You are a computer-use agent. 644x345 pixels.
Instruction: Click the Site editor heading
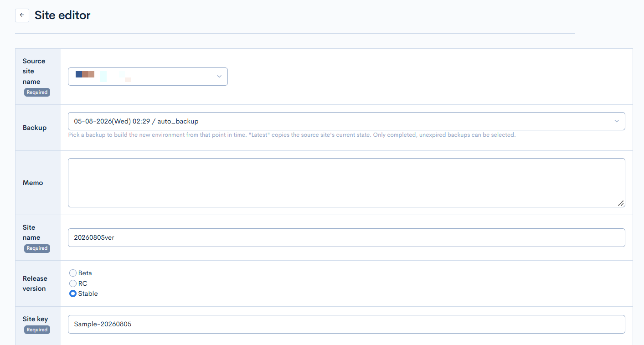62,15
